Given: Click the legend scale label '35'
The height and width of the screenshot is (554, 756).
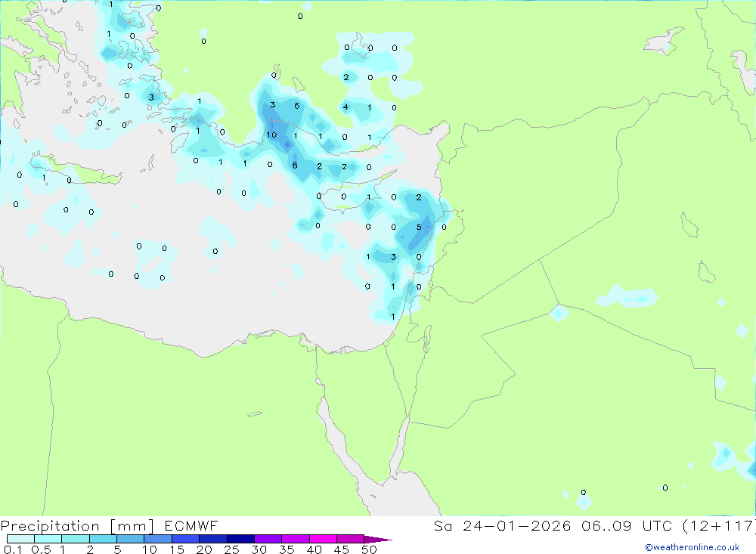Looking at the screenshot, I should point(287,549).
